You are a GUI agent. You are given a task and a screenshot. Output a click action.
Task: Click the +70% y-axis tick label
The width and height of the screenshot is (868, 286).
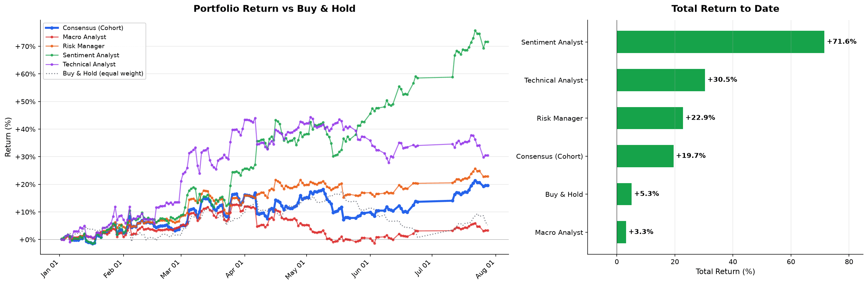point(25,47)
